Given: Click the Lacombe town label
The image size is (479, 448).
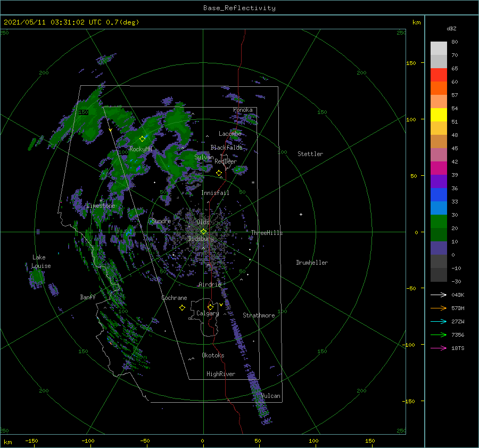Looking at the screenshot, I should 230,134.
